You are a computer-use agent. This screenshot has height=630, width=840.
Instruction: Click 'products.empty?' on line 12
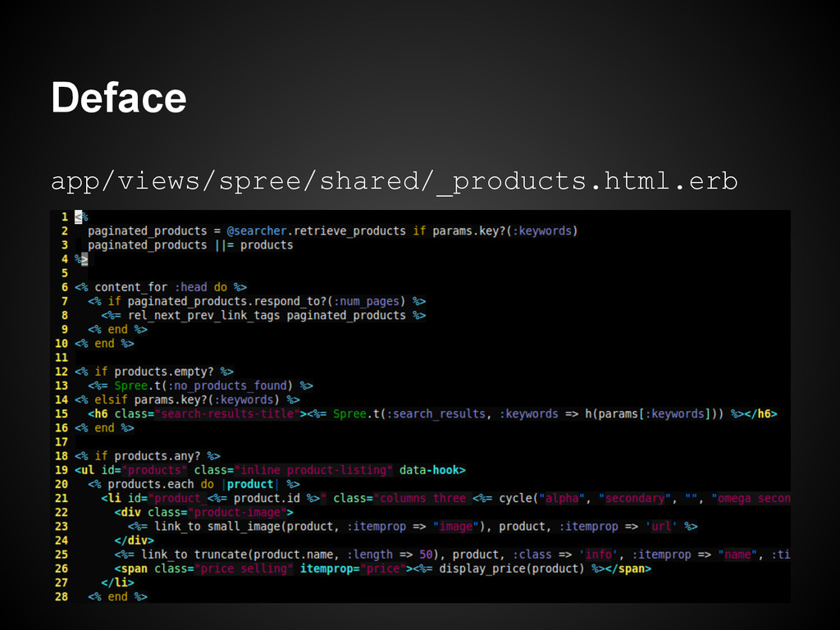[164, 372]
